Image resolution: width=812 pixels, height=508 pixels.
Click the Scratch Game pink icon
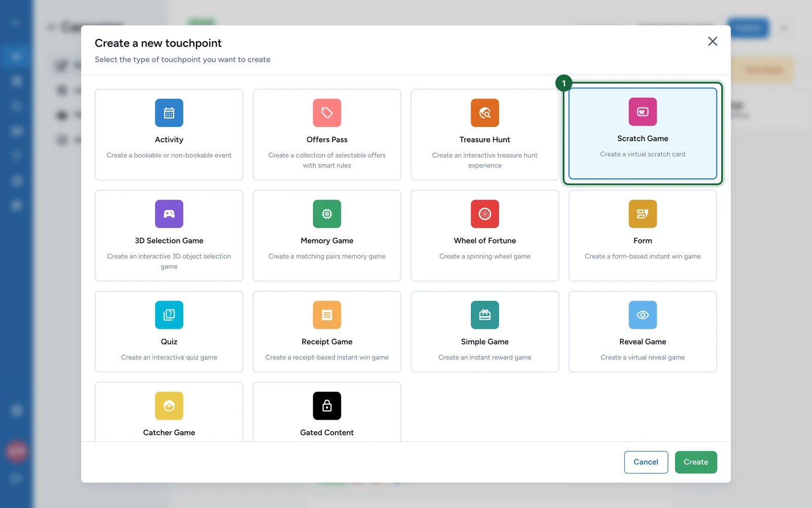[642, 112]
